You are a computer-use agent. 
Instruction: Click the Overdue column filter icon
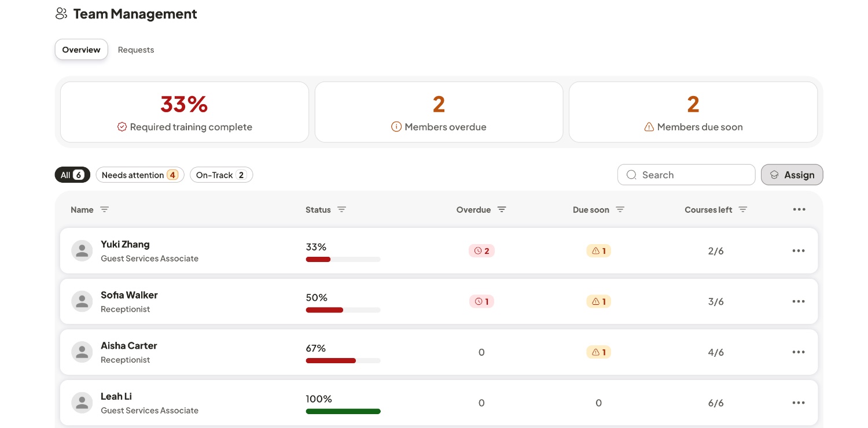click(502, 209)
